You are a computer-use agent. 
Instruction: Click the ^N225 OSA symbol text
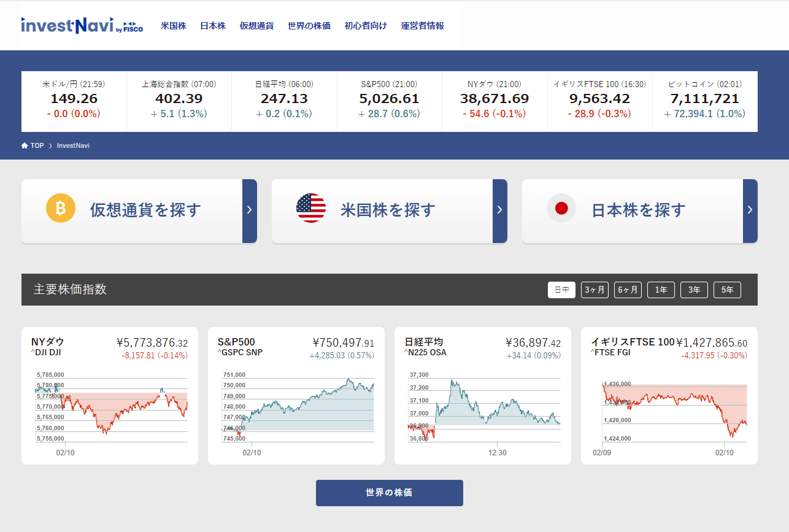tap(425, 353)
